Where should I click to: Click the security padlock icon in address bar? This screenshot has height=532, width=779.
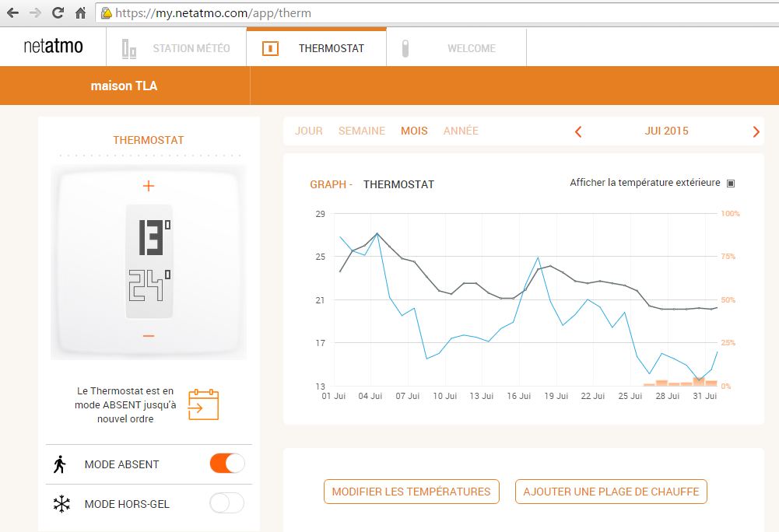coord(107,13)
